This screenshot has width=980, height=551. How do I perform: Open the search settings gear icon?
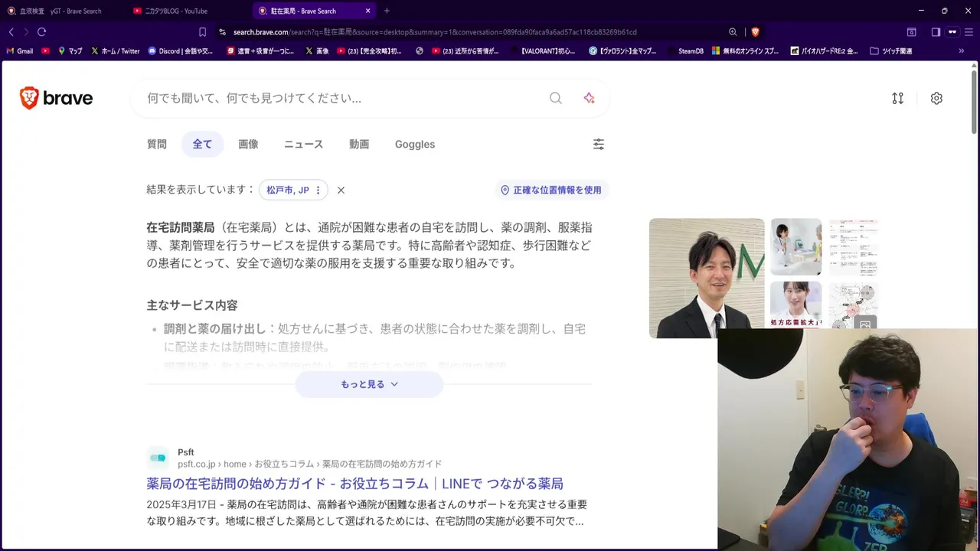936,98
